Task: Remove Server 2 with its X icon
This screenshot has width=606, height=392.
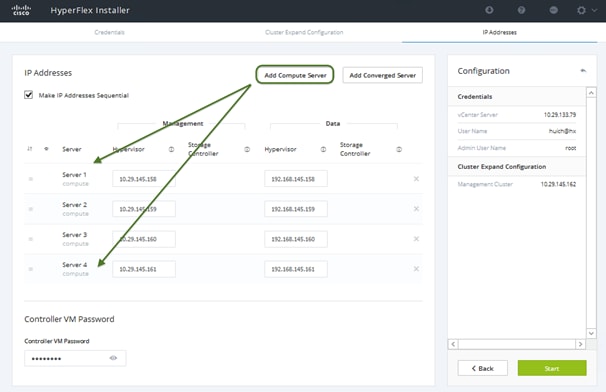Action: point(416,209)
